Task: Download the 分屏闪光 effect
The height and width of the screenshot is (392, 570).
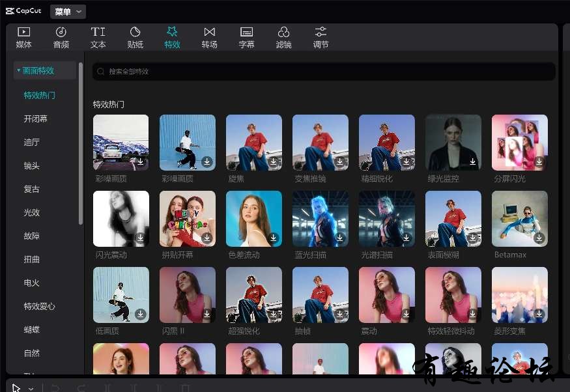Action: pyautogui.click(x=539, y=161)
